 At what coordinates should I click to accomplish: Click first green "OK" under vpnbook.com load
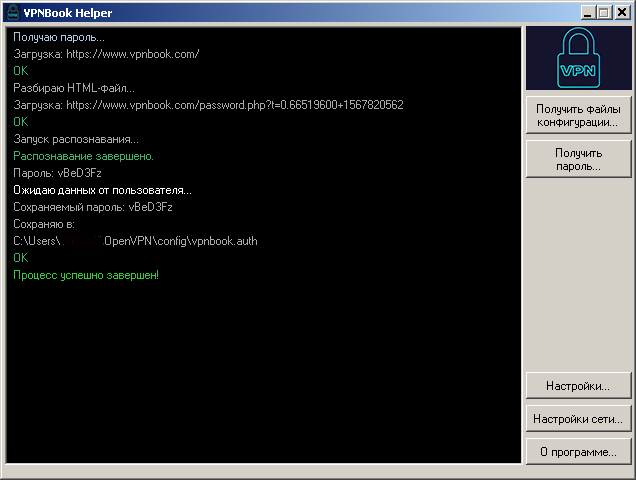(x=21, y=71)
